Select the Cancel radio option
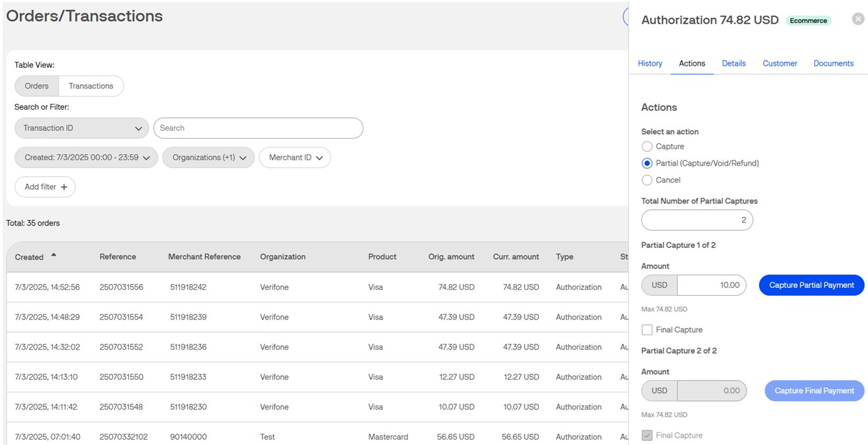This screenshot has width=868, height=445. point(647,180)
